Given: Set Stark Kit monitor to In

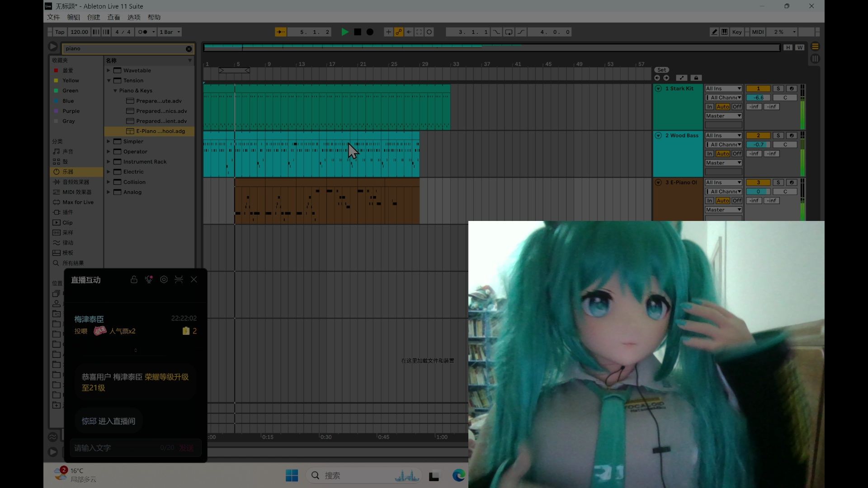Looking at the screenshot, I should click(x=710, y=107).
